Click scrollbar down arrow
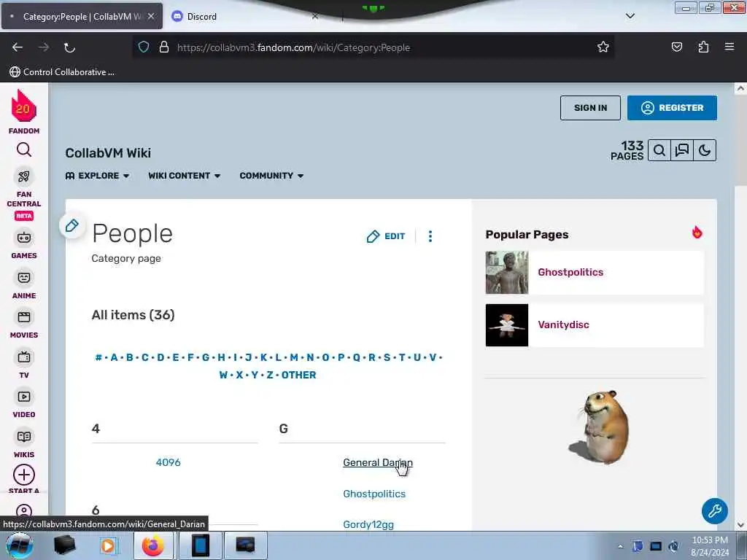The image size is (747, 560). point(740,525)
